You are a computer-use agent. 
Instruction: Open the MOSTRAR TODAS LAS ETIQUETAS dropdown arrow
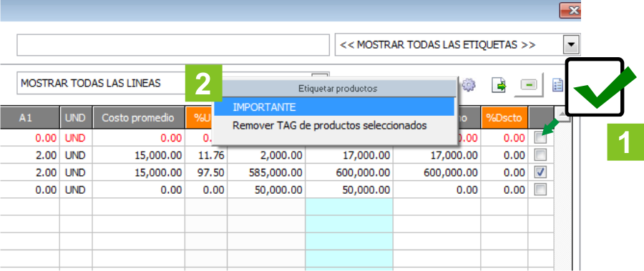click(571, 45)
